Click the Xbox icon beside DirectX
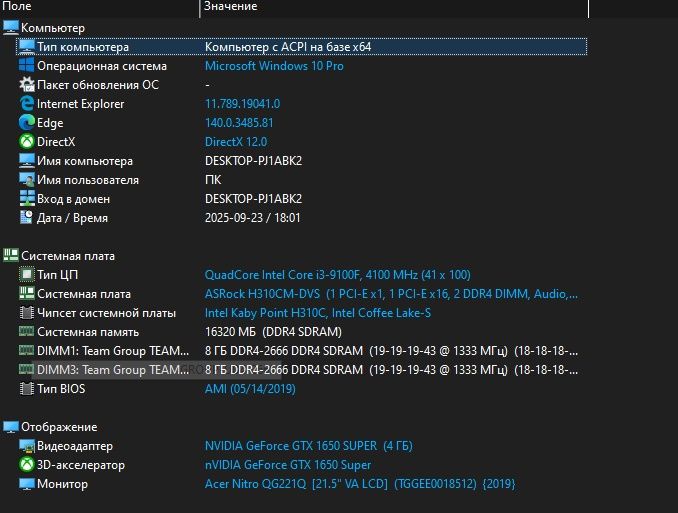This screenshot has height=513, width=678. (26, 142)
